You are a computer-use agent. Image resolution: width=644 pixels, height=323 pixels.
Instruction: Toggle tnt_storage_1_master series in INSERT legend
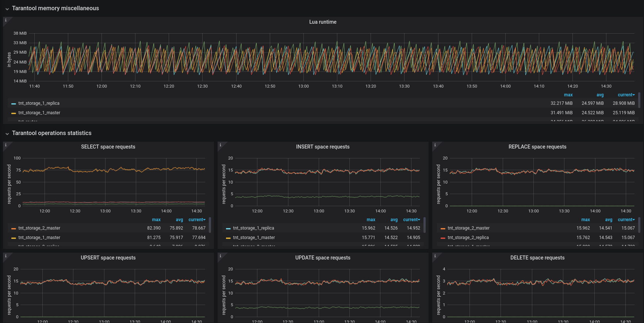tap(254, 238)
